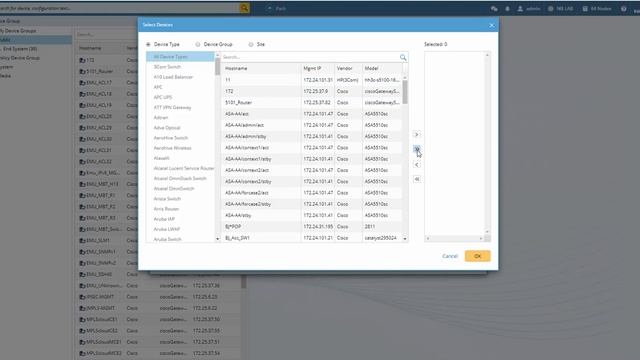Screen dimensions: 640x360
Task: Select the Site radio button
Action: tap(251, 44)
